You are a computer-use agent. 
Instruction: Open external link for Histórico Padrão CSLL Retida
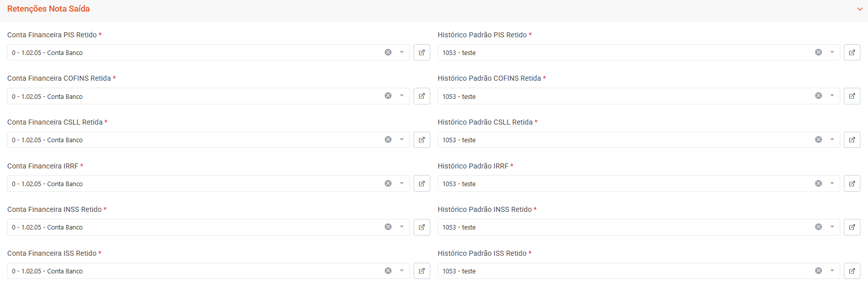852,140
